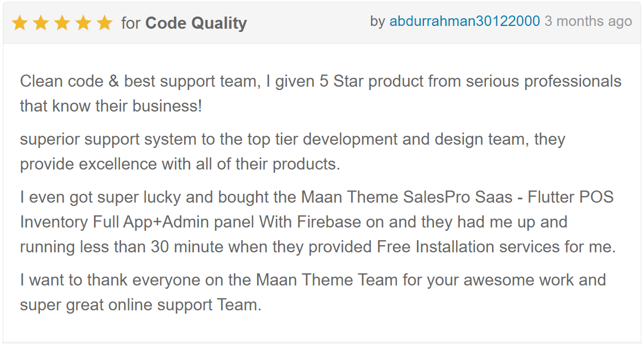Click 'Free Installation services' text
Screen dimensions: 644x344
click(468, 247)
